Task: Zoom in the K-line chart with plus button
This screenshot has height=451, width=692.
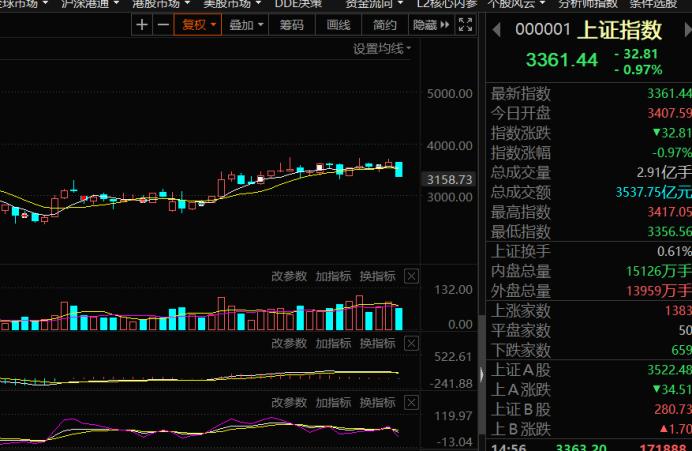Action: (143, 24)
